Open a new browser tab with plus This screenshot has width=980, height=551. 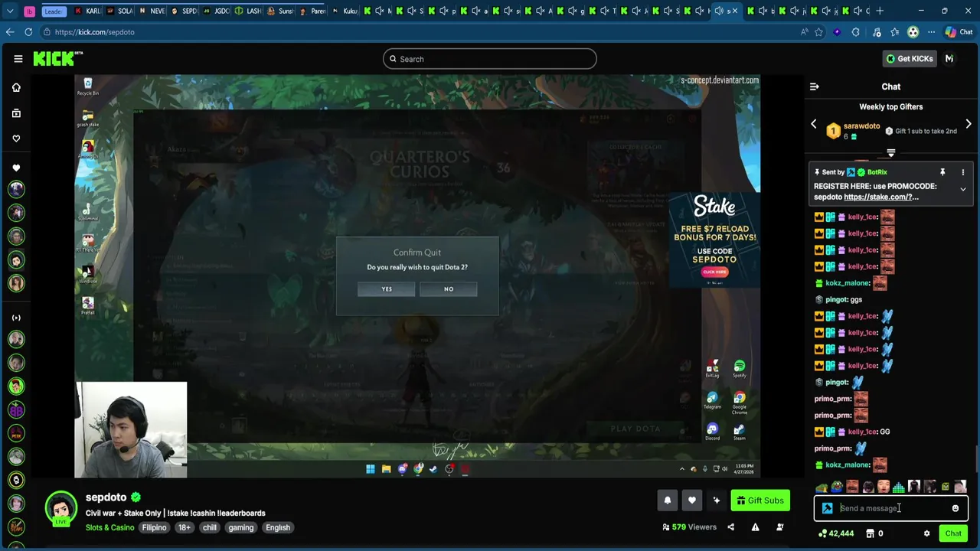[x=880, y=11]
